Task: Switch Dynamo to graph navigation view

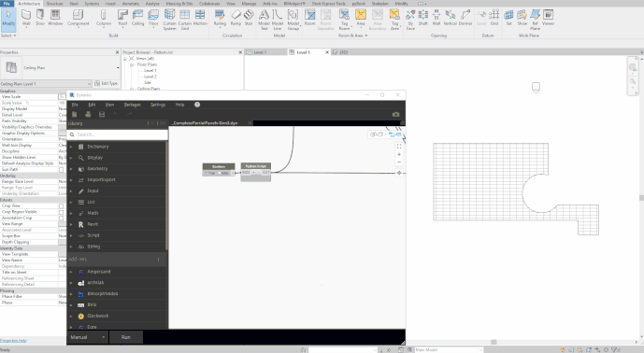Action: (395, 134)
